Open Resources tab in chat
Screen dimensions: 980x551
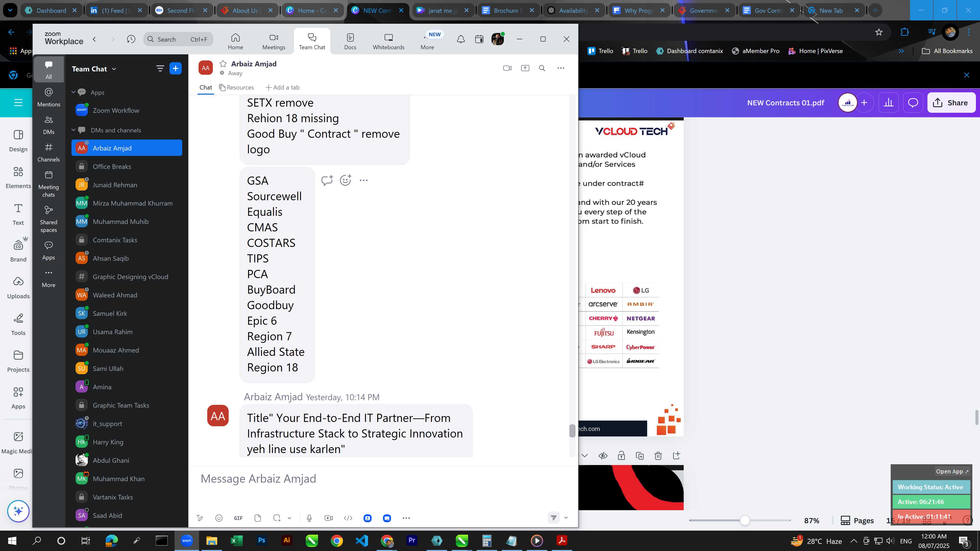236,87
